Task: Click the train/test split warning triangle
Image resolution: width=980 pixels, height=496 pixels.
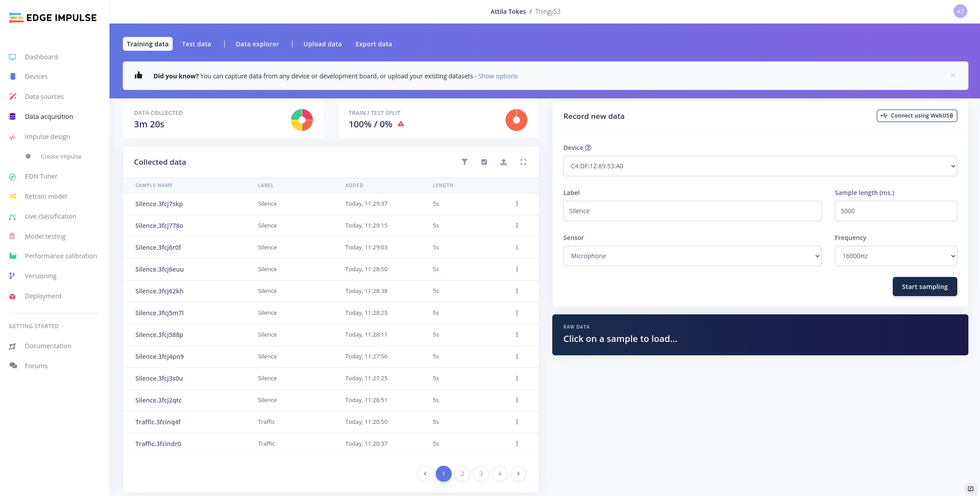Action: [401, 124]
